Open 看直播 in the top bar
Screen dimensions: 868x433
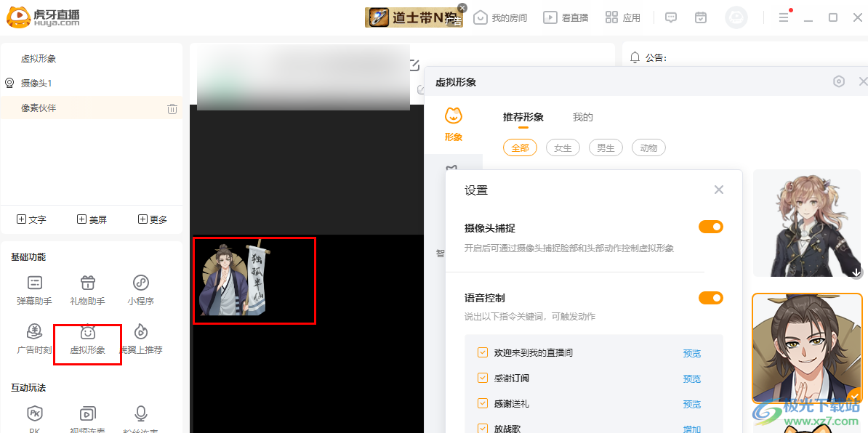click(x=565, y=17)
